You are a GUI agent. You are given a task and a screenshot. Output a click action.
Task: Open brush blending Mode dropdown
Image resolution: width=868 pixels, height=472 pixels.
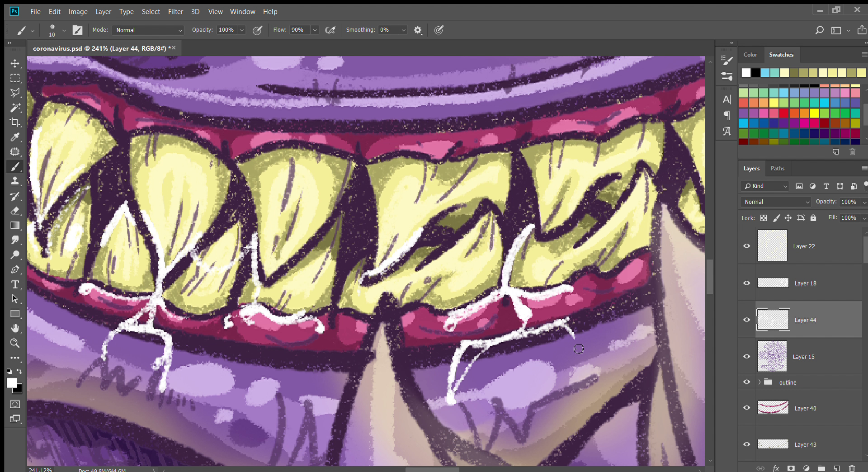(x=147, y=30)
